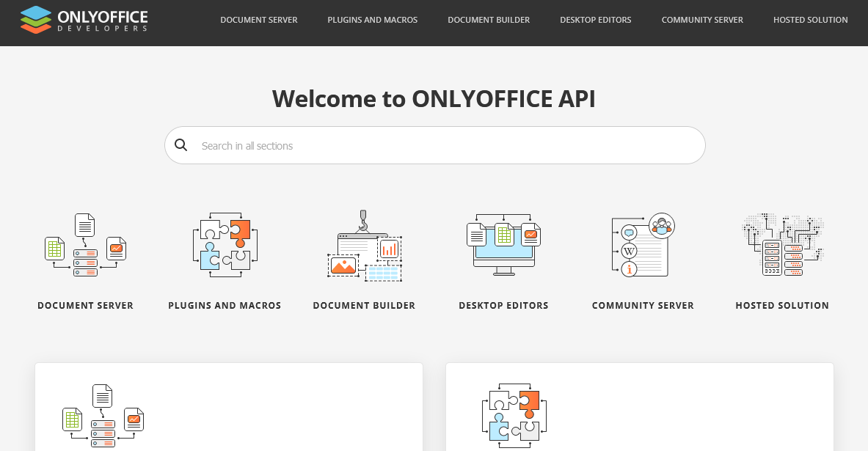
Task: Open the DESKTOP EDITORS label link
Action: pyautogui.click(x=504, y=306)
